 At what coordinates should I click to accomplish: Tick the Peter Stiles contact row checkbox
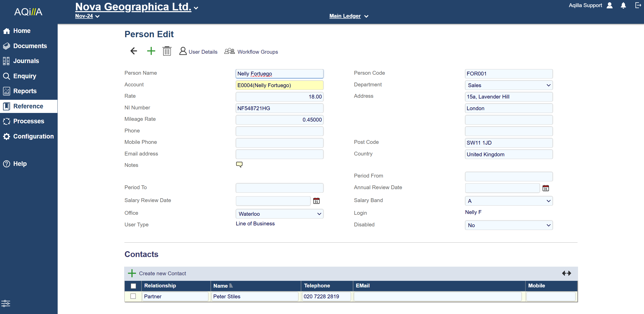(133, 296)
